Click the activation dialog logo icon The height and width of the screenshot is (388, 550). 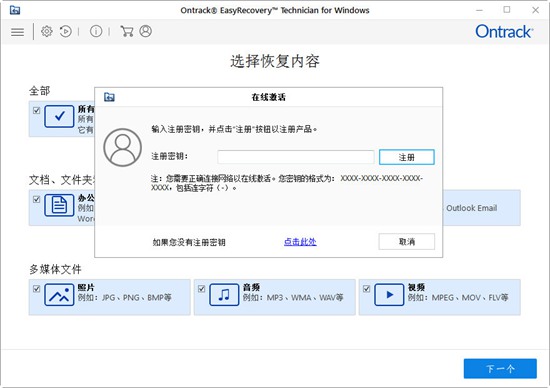[109, 97]
